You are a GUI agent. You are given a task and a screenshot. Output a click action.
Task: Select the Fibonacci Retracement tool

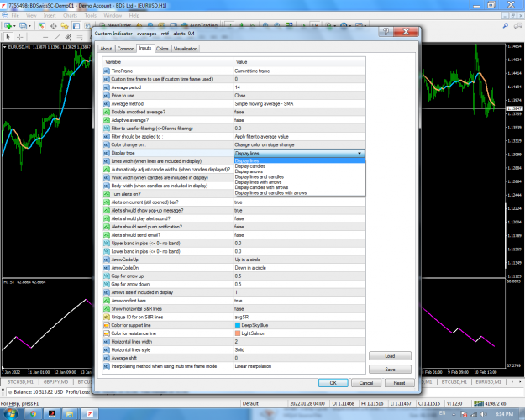tap(80, 37)
